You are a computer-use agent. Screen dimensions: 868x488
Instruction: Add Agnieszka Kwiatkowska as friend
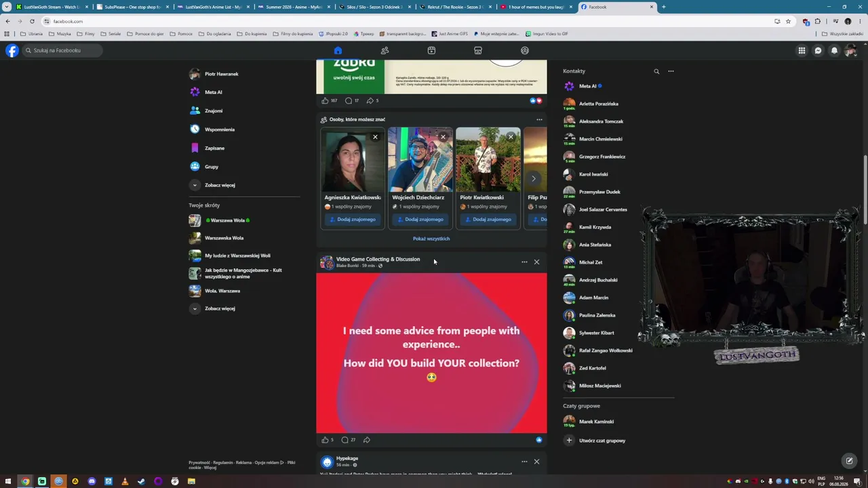tap(353, 220)
